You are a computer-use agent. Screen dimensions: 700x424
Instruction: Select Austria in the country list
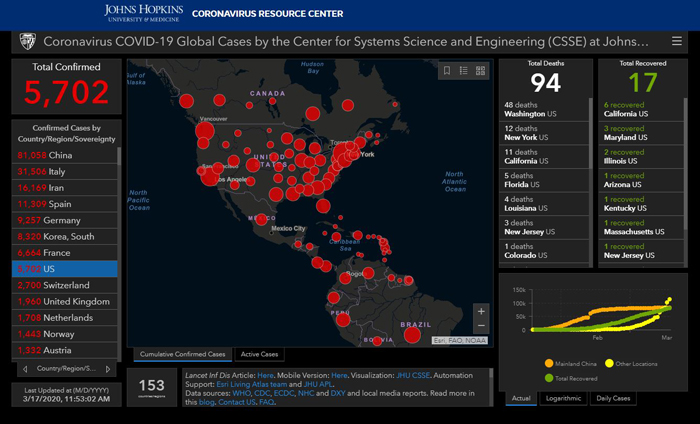65,350
